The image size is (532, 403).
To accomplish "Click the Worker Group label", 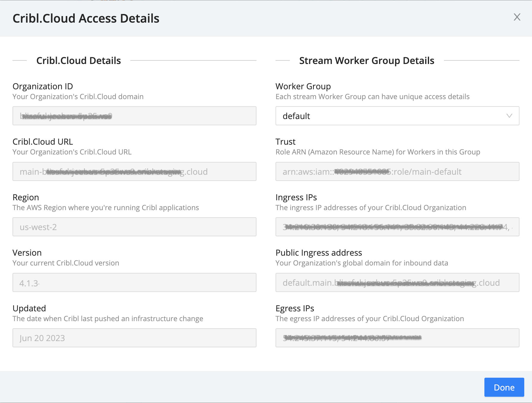I will pyautogui.click(x=303, y=86).
